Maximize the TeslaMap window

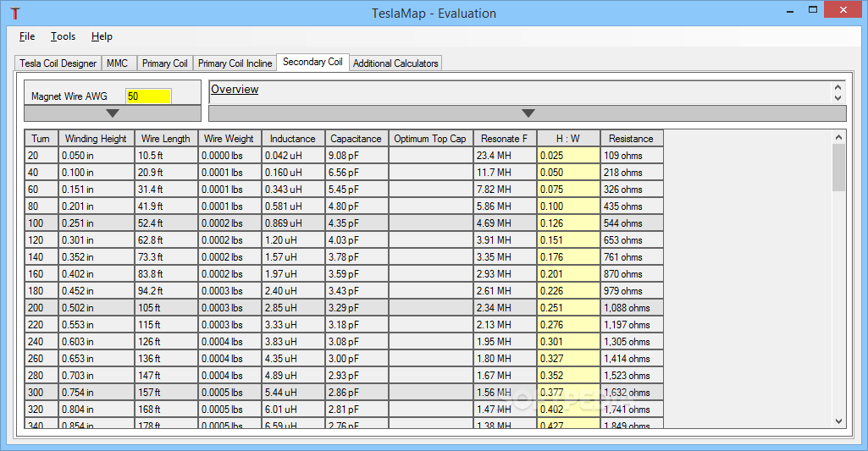pos(813,10)
